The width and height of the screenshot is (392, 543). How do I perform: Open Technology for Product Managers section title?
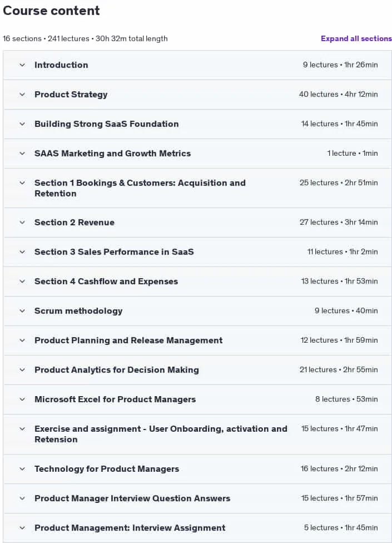[x=107, y=469]
